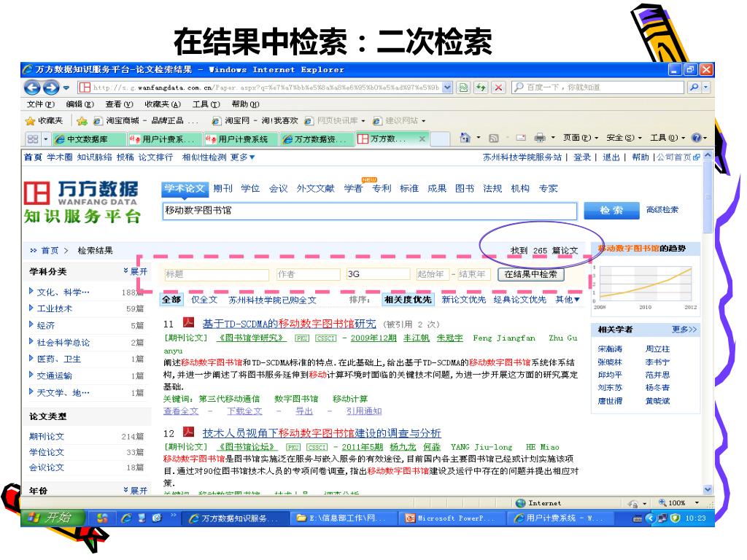This screenshot has height=560, width=747.
Task: Click the 登录 link in top navigation
Action: (x=581, y=157)
